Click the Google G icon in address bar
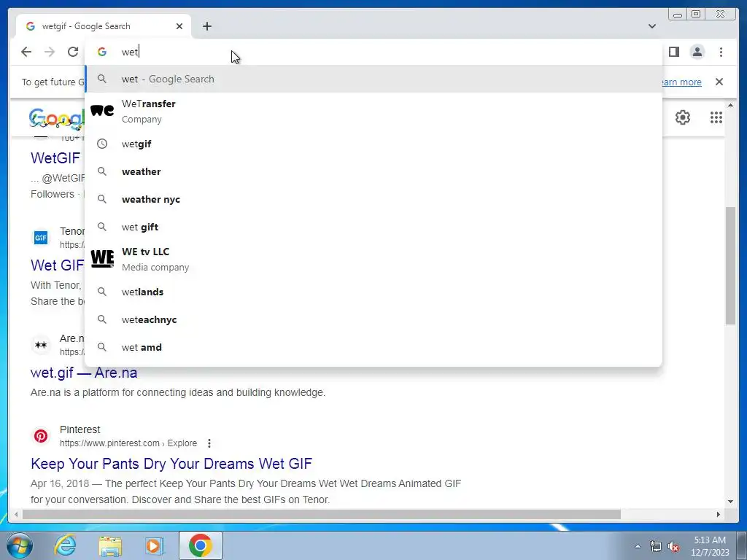Screen dimensions: 747x560 point(102,52)
